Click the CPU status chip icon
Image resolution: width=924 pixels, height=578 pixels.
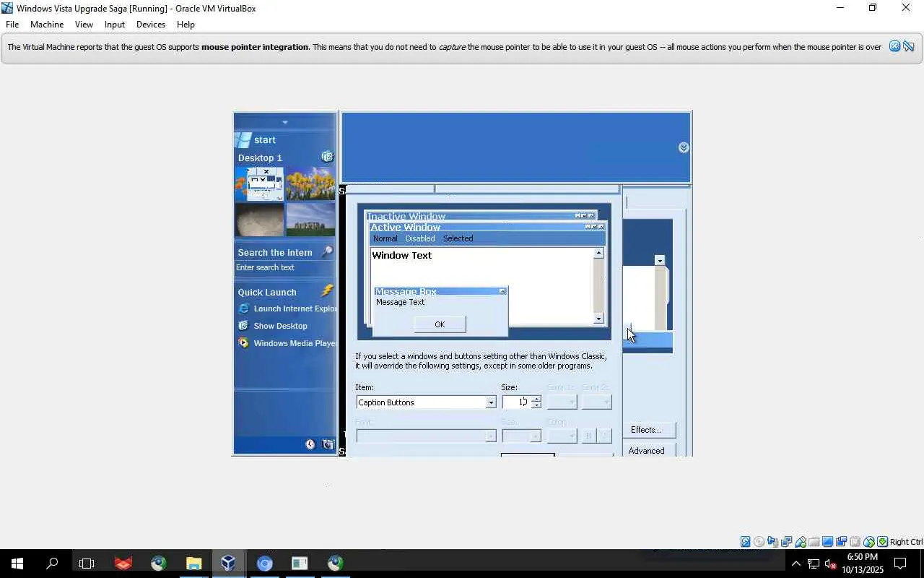coord(855,542)
